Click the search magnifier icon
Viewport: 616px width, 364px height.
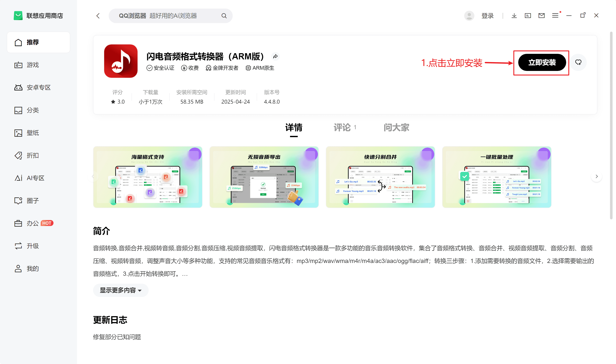[224, 16]
